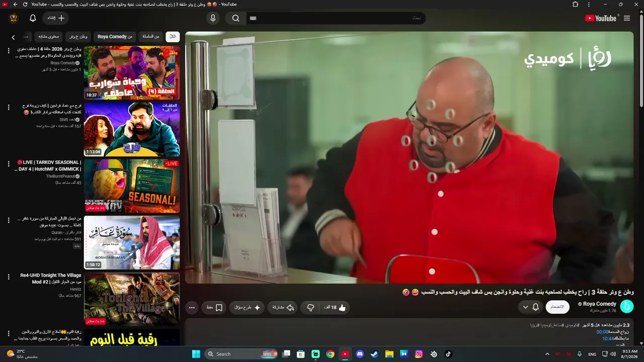The width and height of the screenshot is (644, 362).
Task: Open Task View from the taskbar
Action: point(286,354)
